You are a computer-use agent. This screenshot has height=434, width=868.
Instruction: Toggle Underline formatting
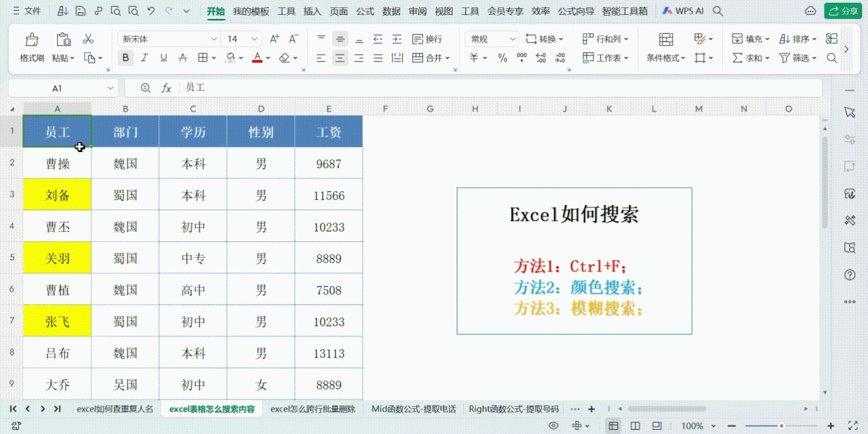pos(163,58)
